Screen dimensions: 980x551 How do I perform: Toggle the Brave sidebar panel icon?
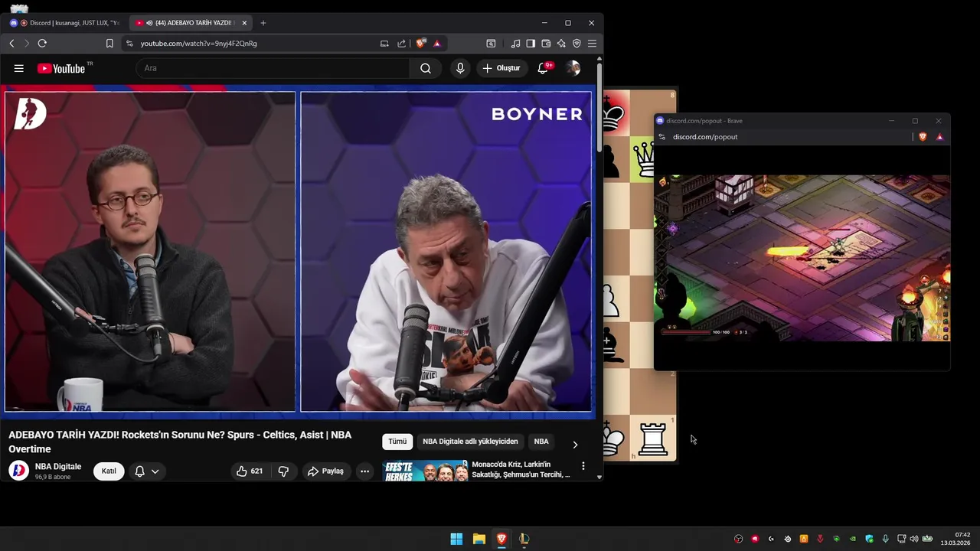tap(531, 44)
